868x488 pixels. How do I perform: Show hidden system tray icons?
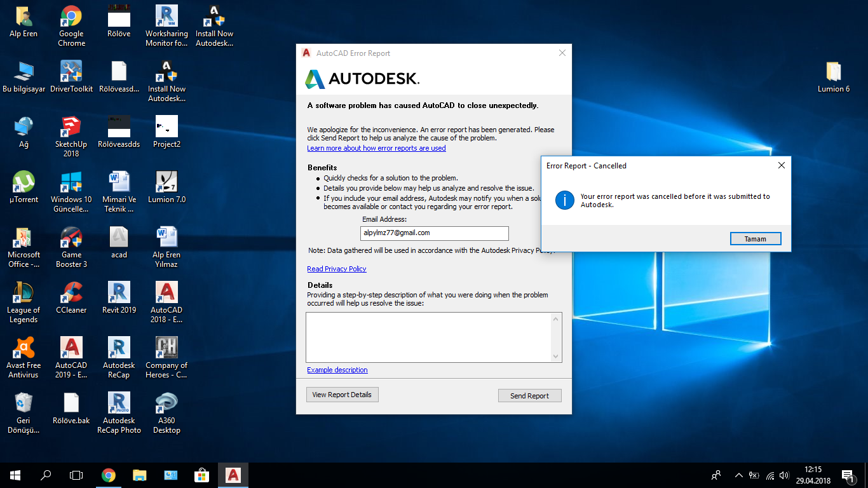point(738,475)
